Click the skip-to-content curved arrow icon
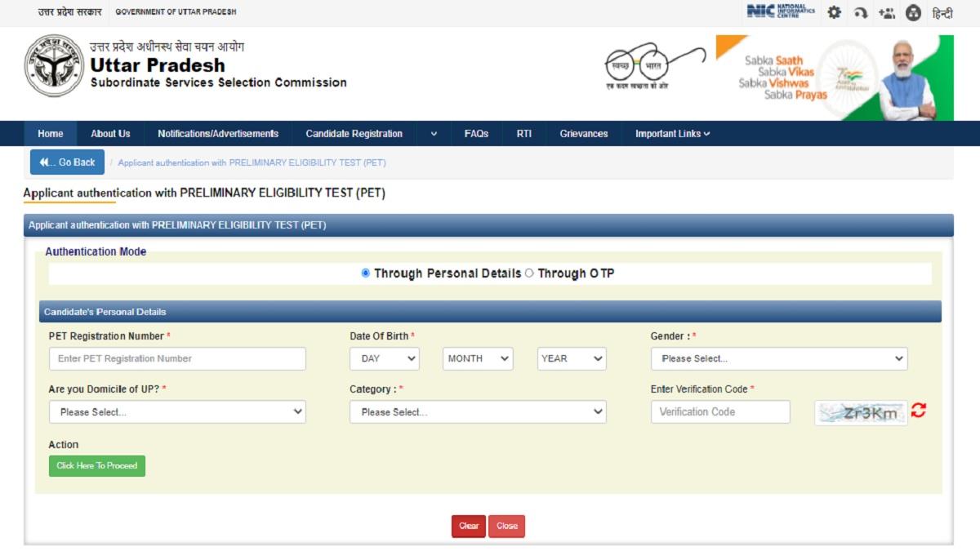This screenshot has height=551, width=980. click(860, 12)
